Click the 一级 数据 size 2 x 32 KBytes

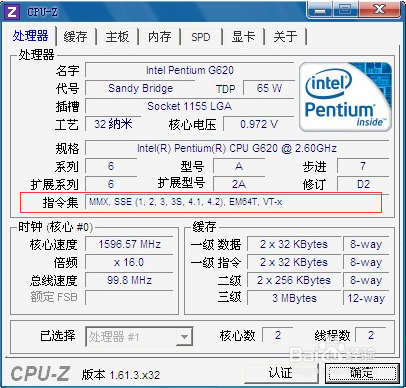[294, 244]
